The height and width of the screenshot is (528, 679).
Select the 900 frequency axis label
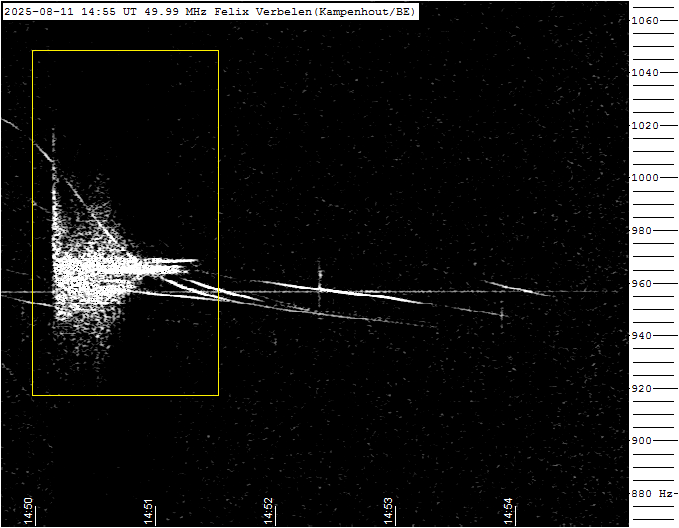tap(641, 441)
